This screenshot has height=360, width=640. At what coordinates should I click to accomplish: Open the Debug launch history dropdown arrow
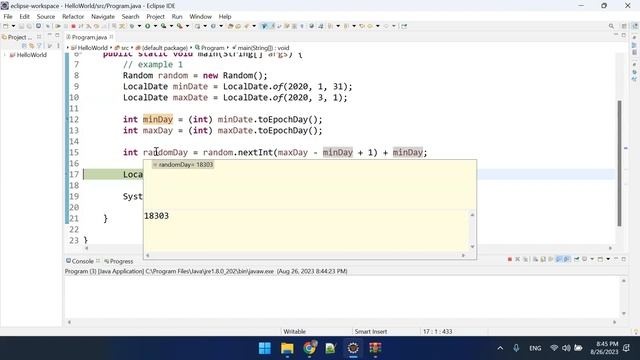point(139,26)
